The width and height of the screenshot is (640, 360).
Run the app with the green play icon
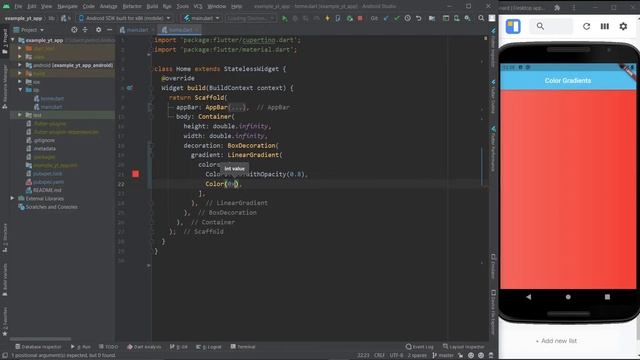[x=284, y=18]
